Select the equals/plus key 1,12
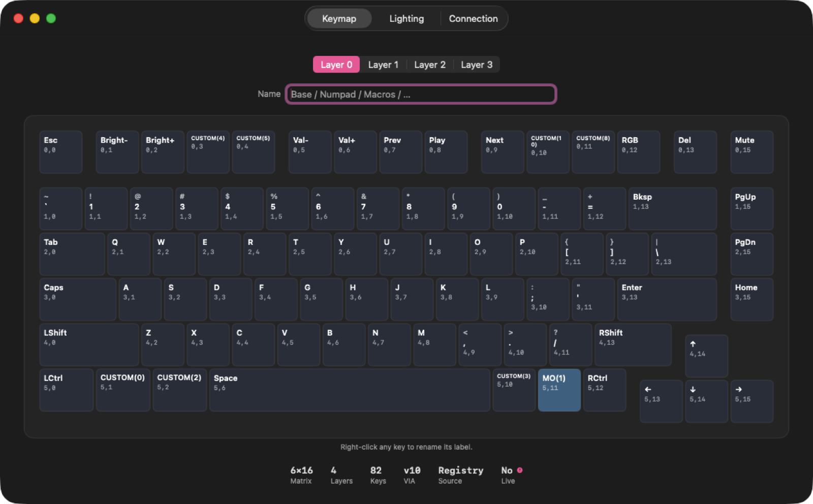This screenshot has width=813, height=504. pos(604,209)
